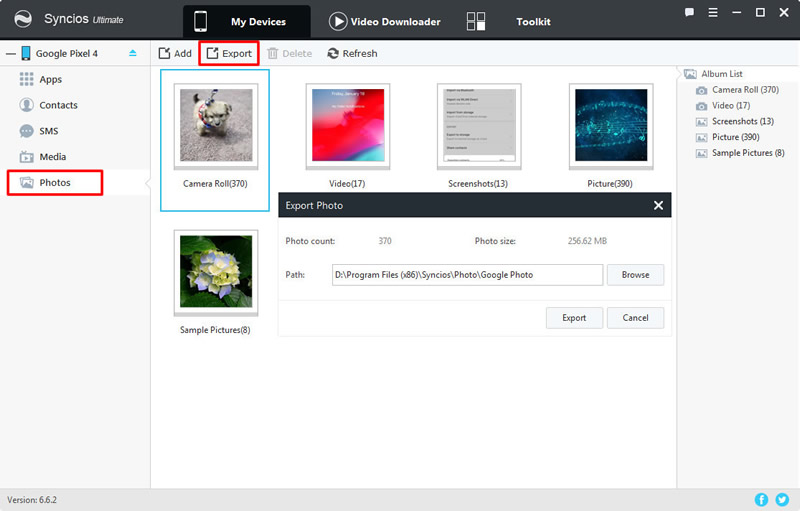Eject the Google Pixel 4 device

133,53
